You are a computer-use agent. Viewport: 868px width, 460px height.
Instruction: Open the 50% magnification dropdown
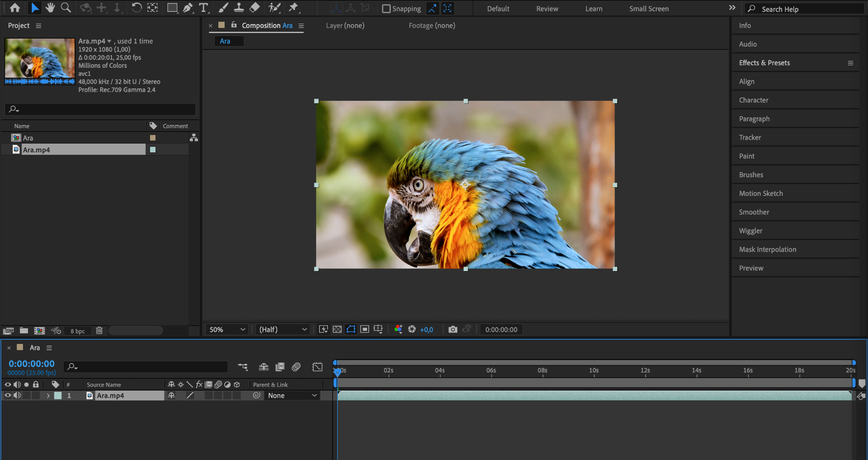(227, 330)
